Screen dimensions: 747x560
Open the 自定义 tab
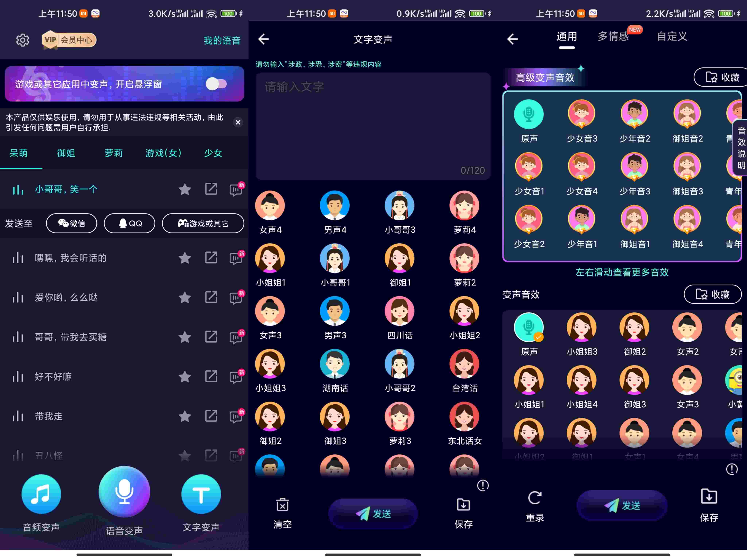672,36
